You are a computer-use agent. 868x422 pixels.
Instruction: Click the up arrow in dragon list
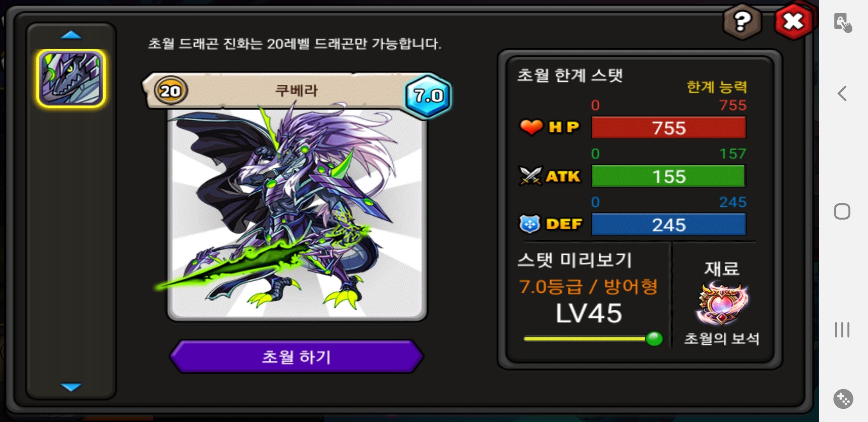coord(71,35)
